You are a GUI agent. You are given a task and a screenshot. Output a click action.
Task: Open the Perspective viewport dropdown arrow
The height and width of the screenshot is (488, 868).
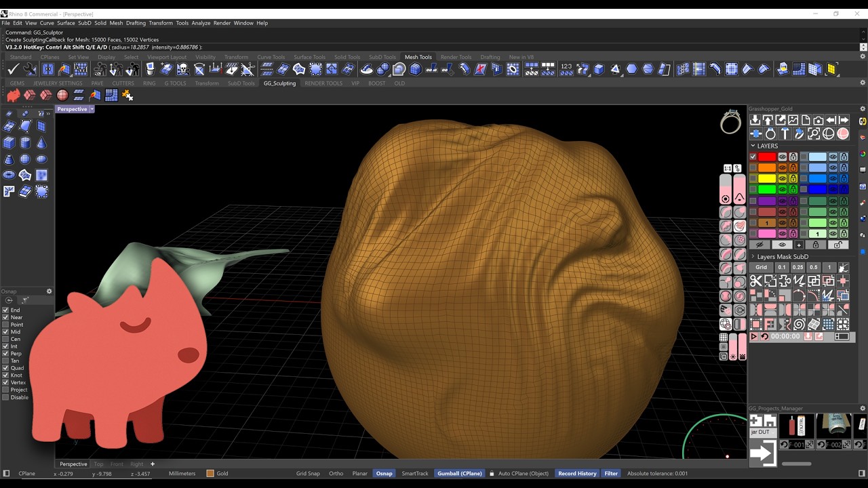click(x=92, y=109)
